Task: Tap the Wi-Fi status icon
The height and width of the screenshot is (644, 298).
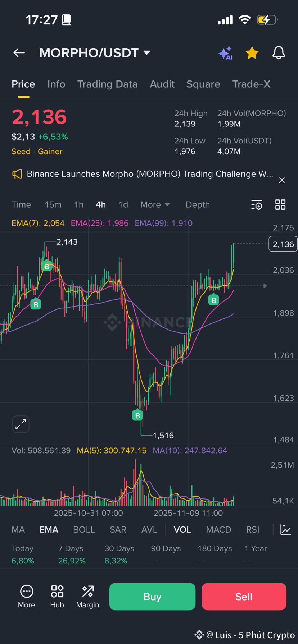Action: point(245,20)
